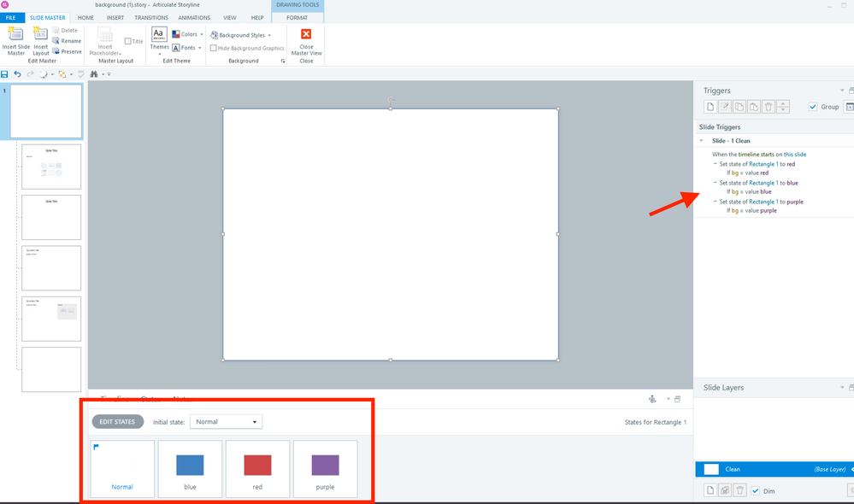Click 'Set state of Rectangle 1 to purple' trigger
Viewport: 854px width, 504px height.
(x=762, y=202)
